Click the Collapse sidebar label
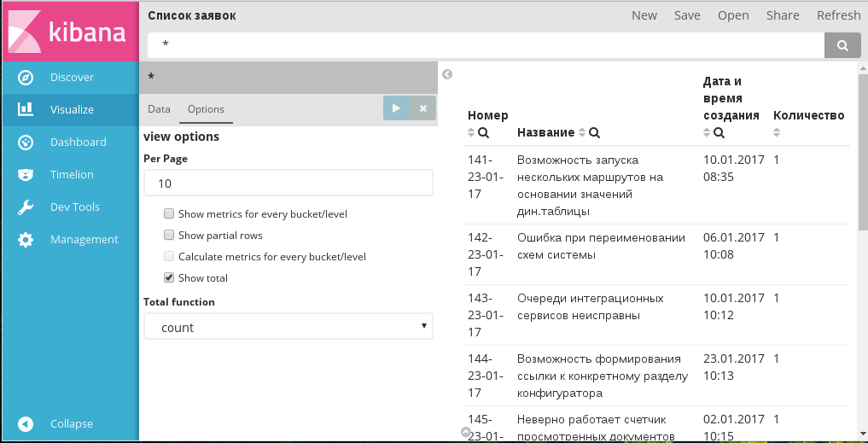Screen dimensions: 868x443 72,423
